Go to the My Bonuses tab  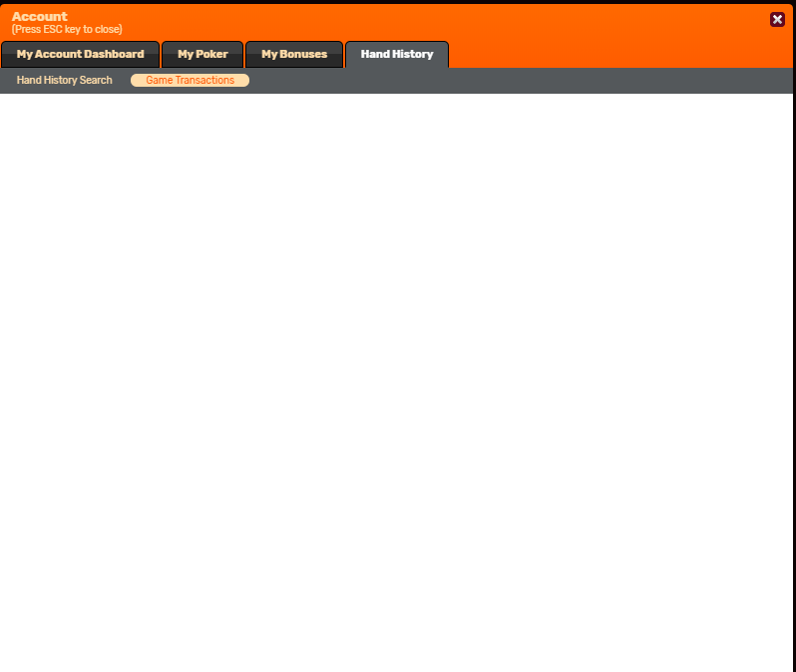point(294,54)
